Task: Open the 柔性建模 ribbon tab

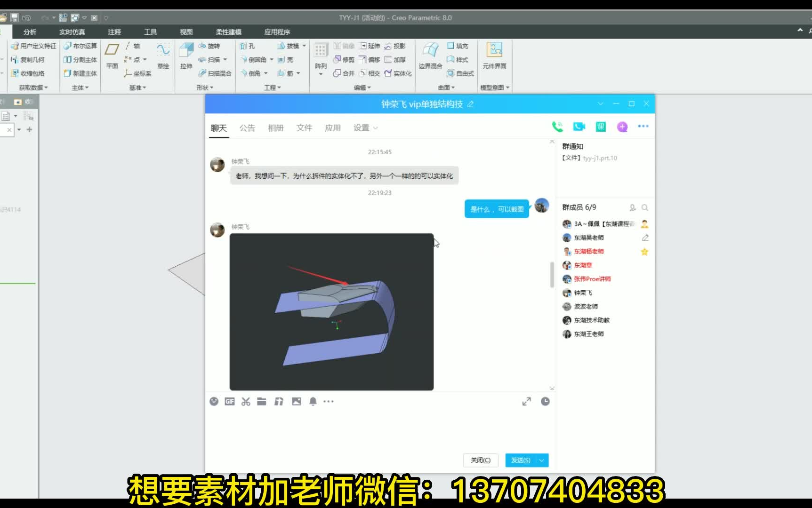Action: pos(228,32)
